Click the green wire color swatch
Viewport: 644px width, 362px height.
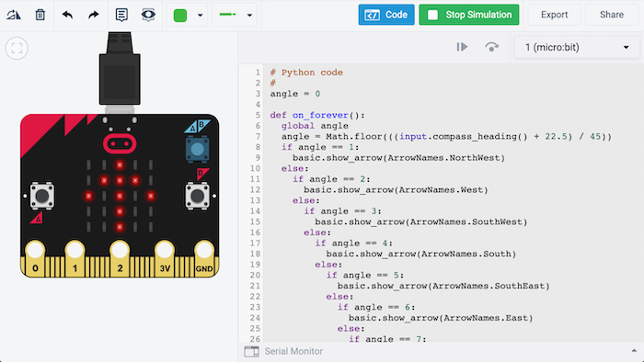[x=180, y=16]
